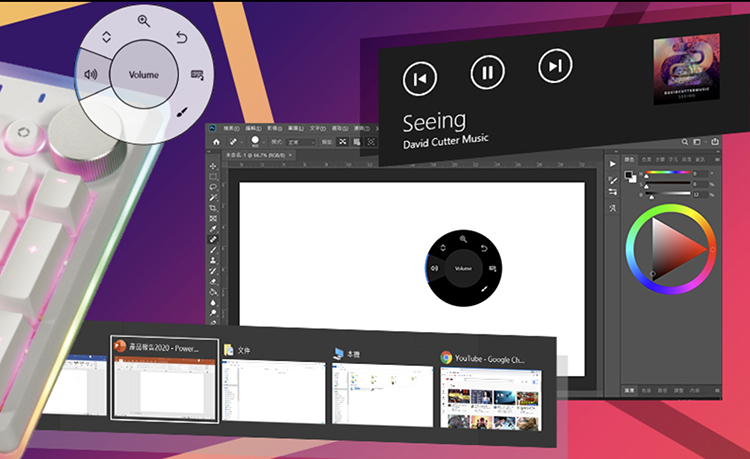Skip to the previous track
Image resolution: width=750 pixels, height=459 pixels.
419,78
